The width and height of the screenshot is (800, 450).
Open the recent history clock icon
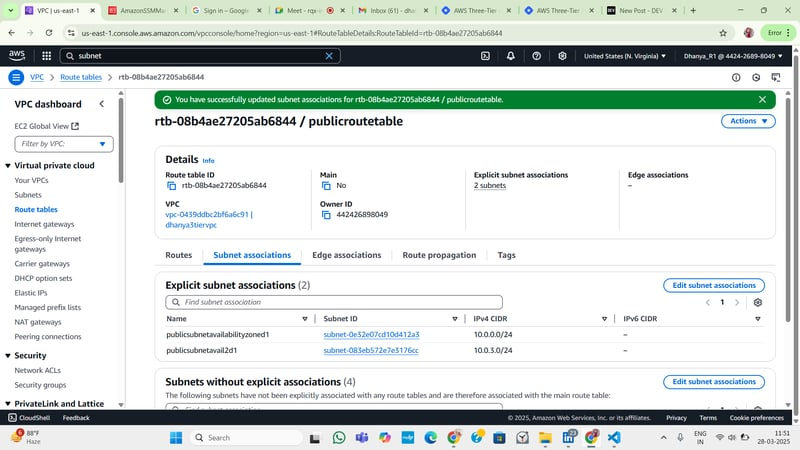click(756, 78)
